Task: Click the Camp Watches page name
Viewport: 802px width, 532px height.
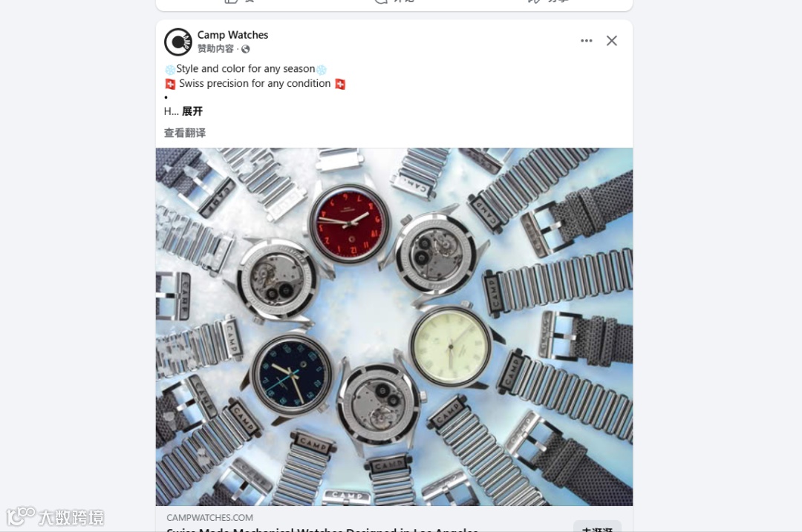Action: pyautogui.click(x=232, y=35)
